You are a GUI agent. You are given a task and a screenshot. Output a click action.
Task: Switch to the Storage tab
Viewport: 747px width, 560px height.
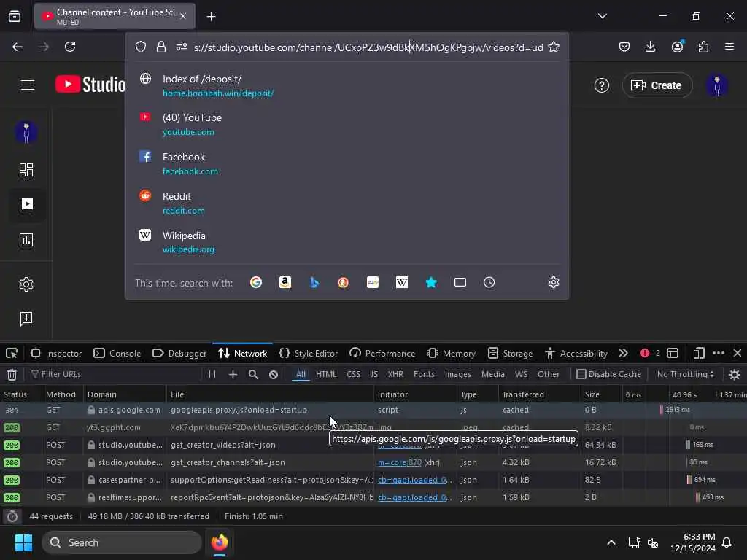tap(510, 354)
